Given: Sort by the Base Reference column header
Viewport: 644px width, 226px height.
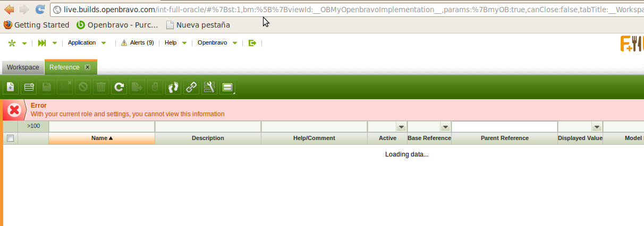Looking at the screenshot, I should [x=429, y=138].
